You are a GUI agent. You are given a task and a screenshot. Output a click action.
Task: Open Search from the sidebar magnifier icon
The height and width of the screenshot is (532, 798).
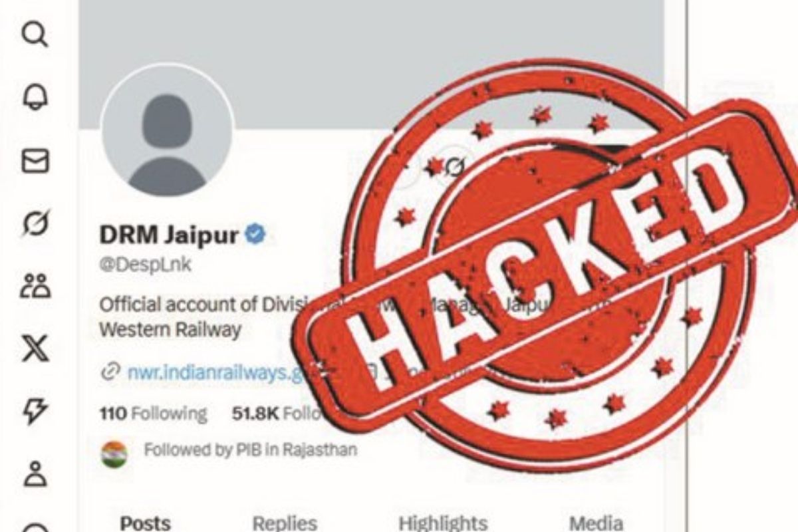[x=35, y=34]
